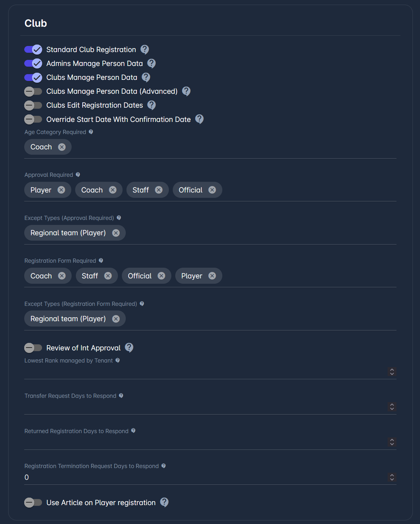The height and width of the screenshot is (524, 420).
Task: Enable Clubs Manage Person Data (Advanced) toggle
Action: (x=33, y=91)
